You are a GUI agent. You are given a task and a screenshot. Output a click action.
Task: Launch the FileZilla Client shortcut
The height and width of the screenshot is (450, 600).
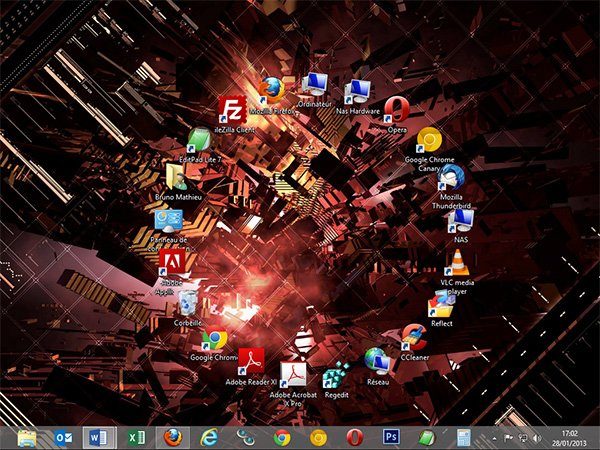(232, 109)
